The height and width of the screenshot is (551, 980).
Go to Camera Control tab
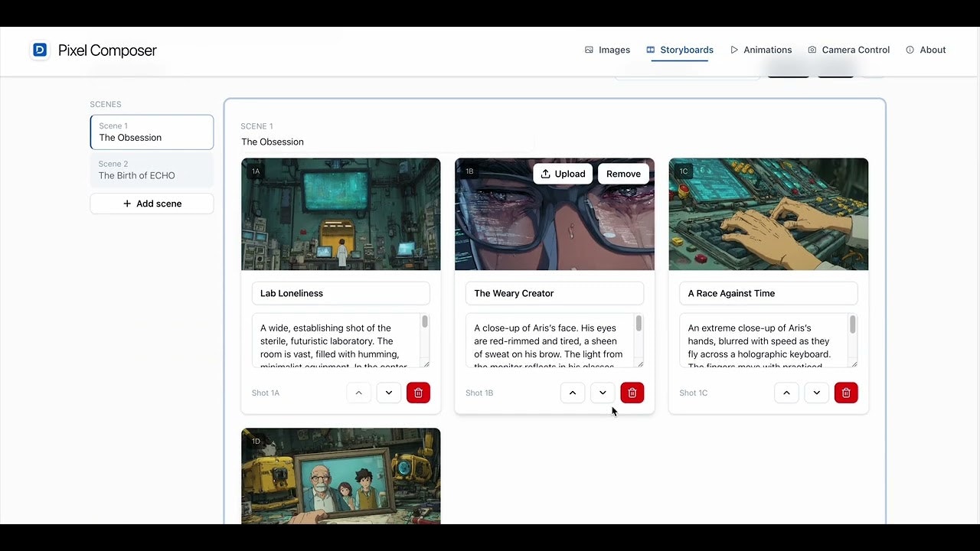pos(849,50)
